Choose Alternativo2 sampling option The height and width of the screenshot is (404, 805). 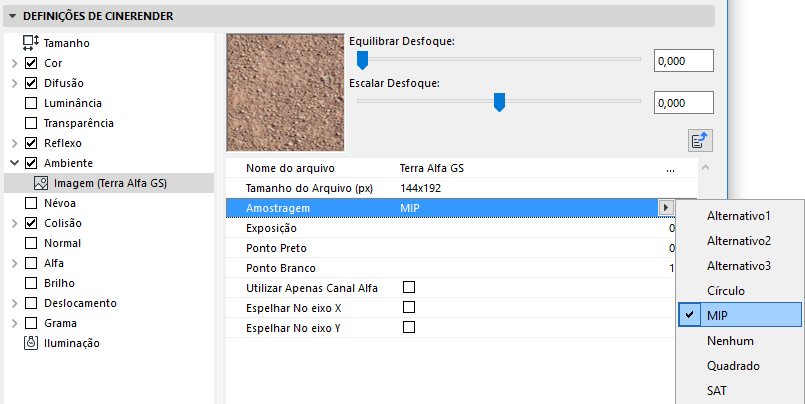click(x=740, y=241)
